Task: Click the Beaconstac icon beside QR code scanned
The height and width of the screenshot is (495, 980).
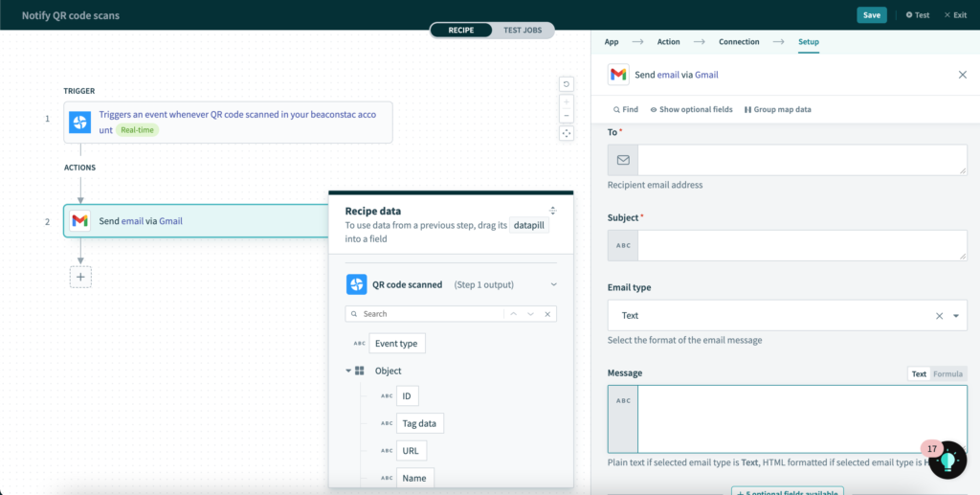Action: [356, 284]
